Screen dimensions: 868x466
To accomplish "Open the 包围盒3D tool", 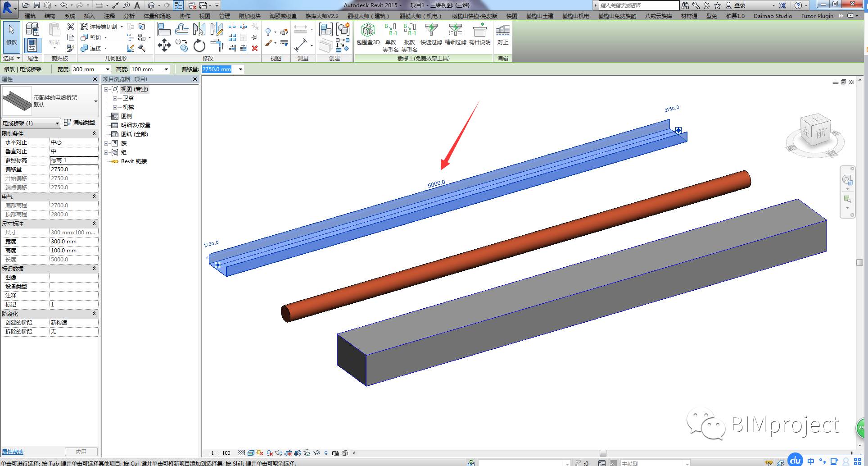I will pyautogui.click(x=368, y=34).
